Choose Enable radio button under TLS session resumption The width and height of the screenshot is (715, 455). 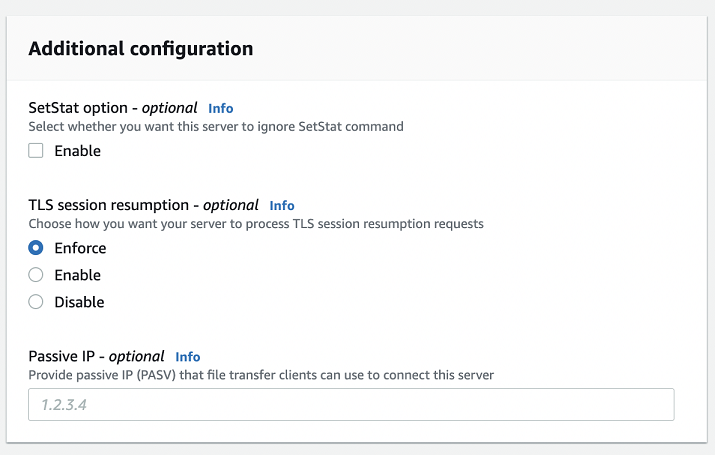[36, 275]
